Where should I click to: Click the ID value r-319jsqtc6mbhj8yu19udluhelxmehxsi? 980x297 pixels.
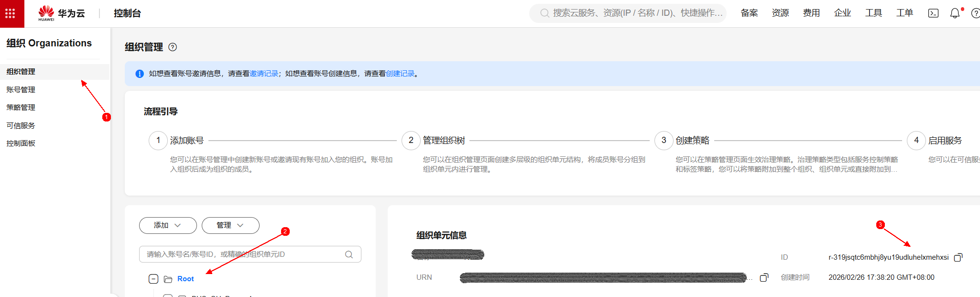889,257
